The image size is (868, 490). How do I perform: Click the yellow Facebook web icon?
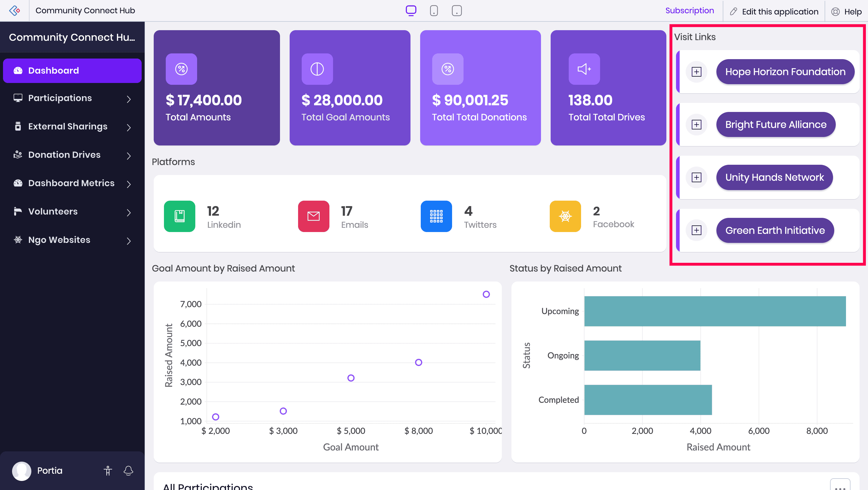pyautogui.click(x=565, y=216)
